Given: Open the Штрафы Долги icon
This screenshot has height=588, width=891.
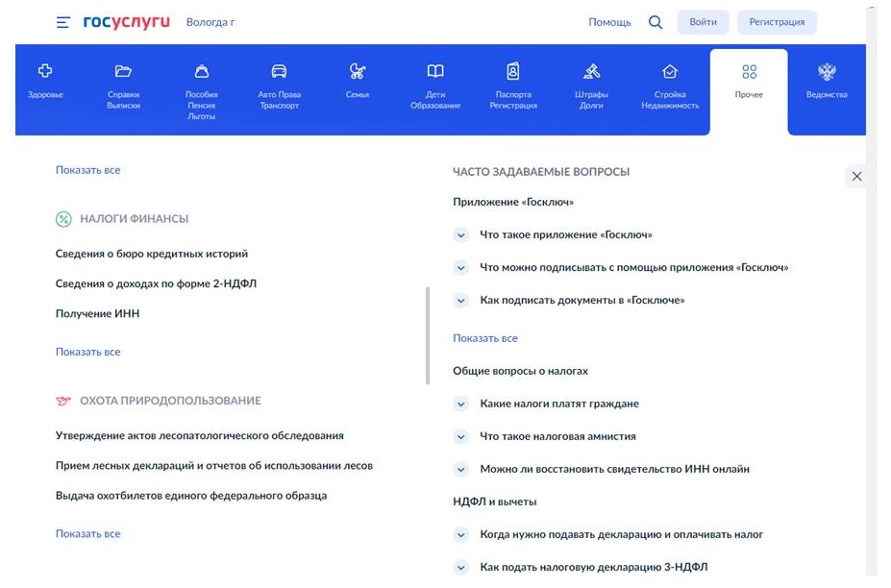Looking at the screenshot, I should (x=592, y=69).
